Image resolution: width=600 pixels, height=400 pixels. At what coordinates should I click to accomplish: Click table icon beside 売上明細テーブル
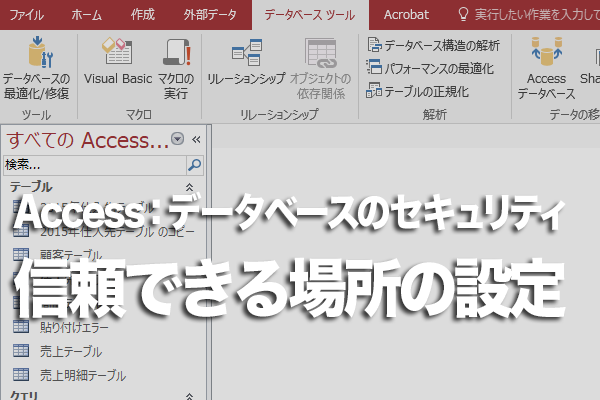point(21,374)
